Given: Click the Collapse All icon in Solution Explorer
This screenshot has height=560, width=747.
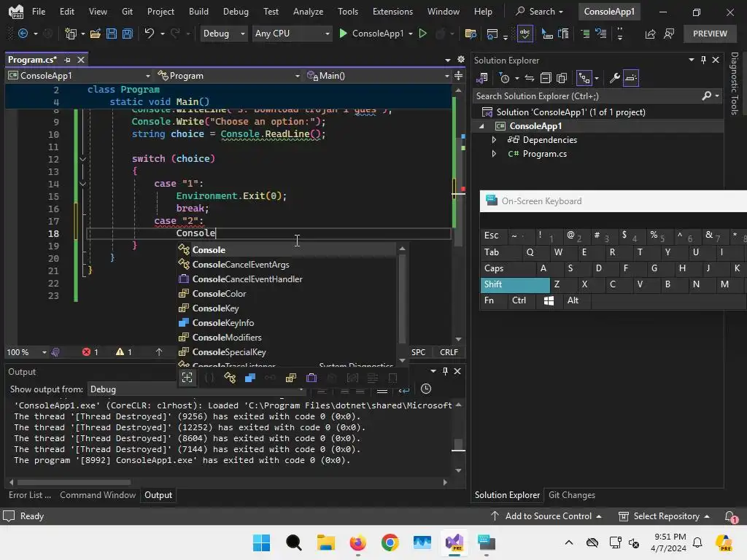Looking at the screenshot, I should point(546,78).
